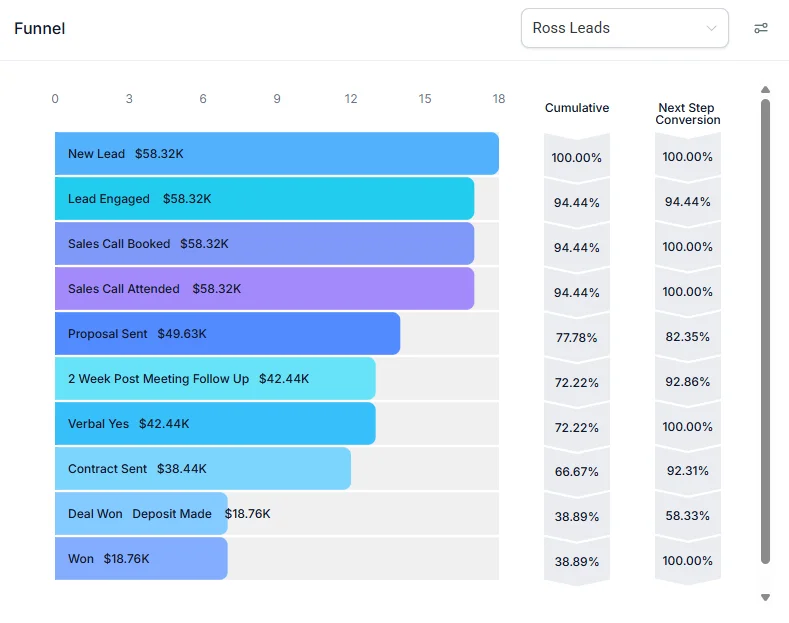The width and height of the screenshot is (789, 623).
Task: Click cumulative 100.00% for New Lead
Action: (577, 158)
